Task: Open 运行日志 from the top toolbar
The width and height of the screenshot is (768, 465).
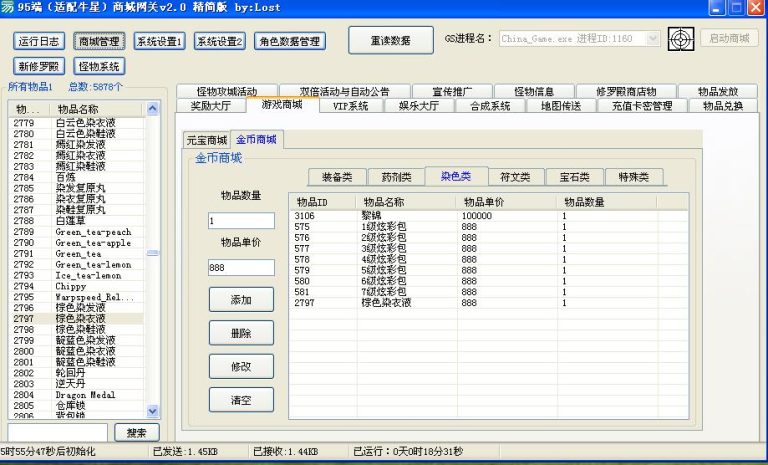Action: (x=40, y=41)
